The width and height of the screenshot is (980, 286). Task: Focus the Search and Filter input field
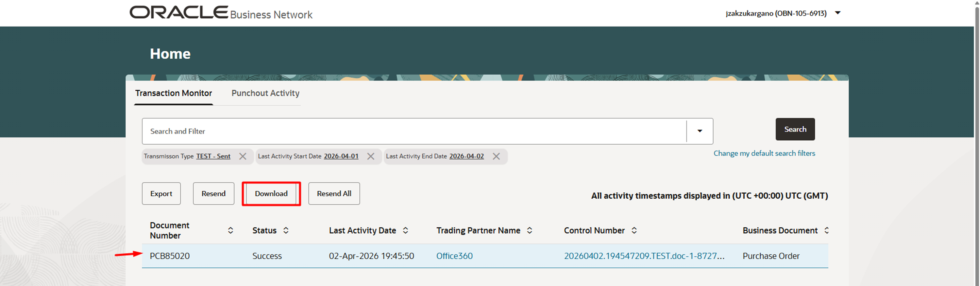pos(414,131)
